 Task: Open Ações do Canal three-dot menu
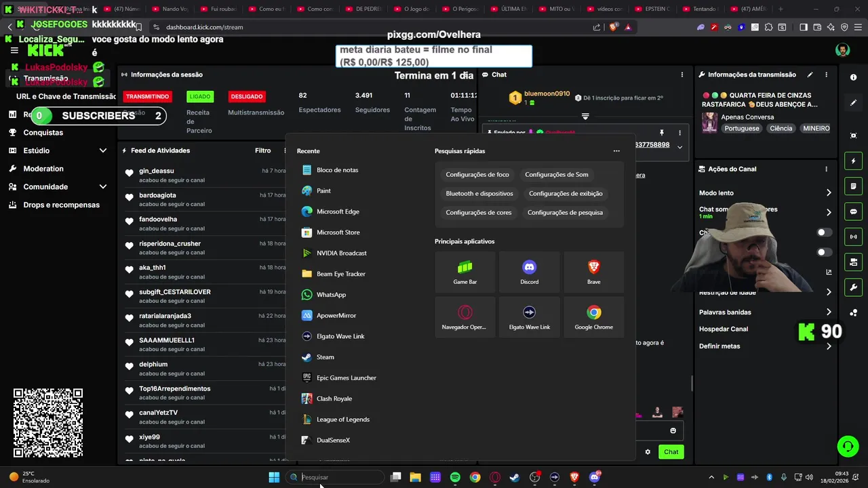point(826,169)
